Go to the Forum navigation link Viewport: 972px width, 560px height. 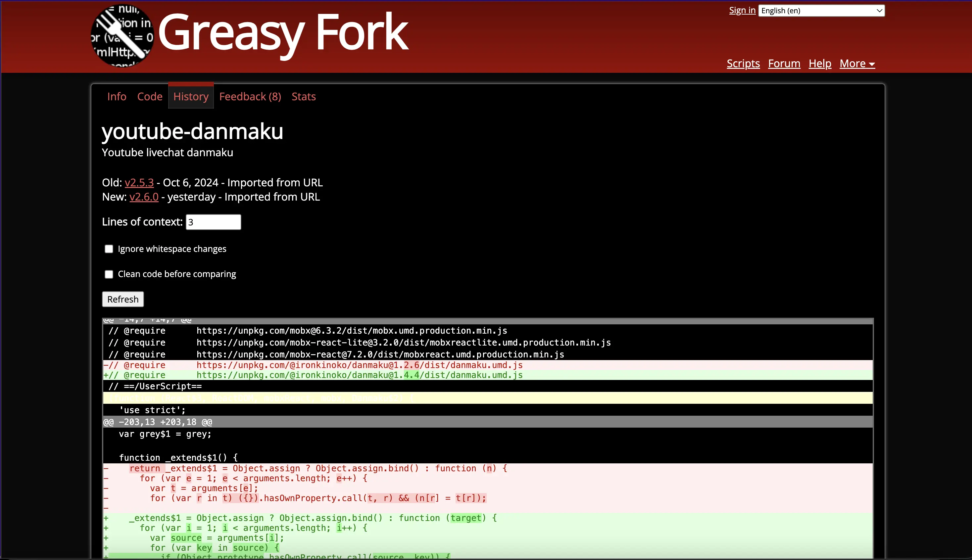click(x=784, y=64)
